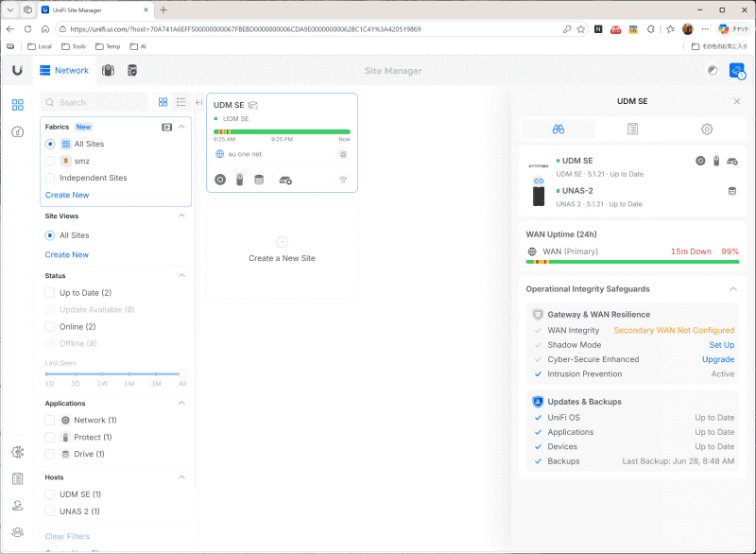Check the Protect (1) application filter

pyautogui.click(x=50, y=438)
